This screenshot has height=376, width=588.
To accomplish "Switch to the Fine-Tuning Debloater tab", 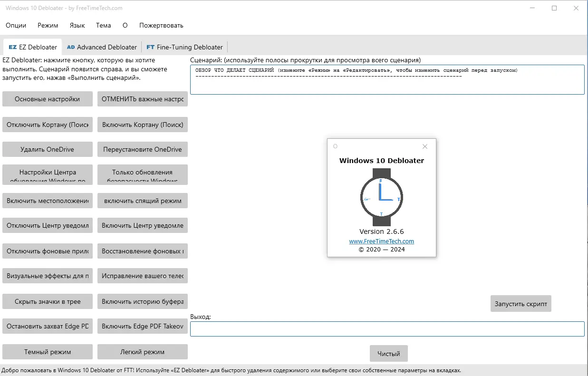I will coord(184,47).
